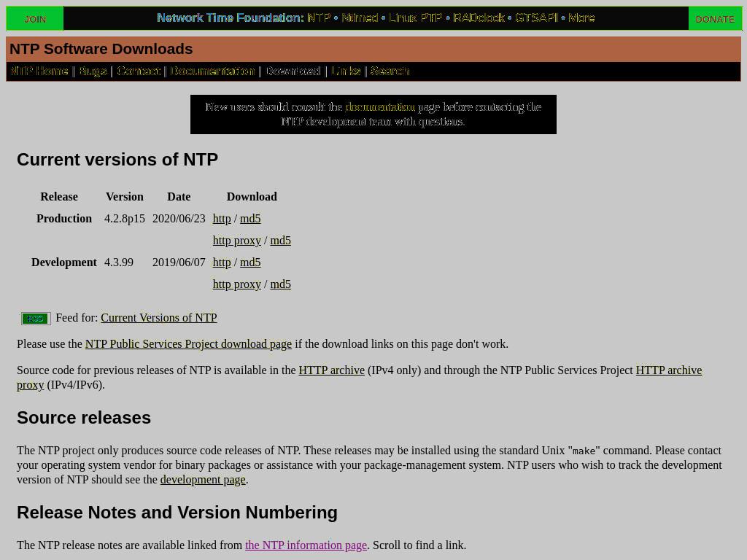Download Development release via http link

[x=222, y=262]
